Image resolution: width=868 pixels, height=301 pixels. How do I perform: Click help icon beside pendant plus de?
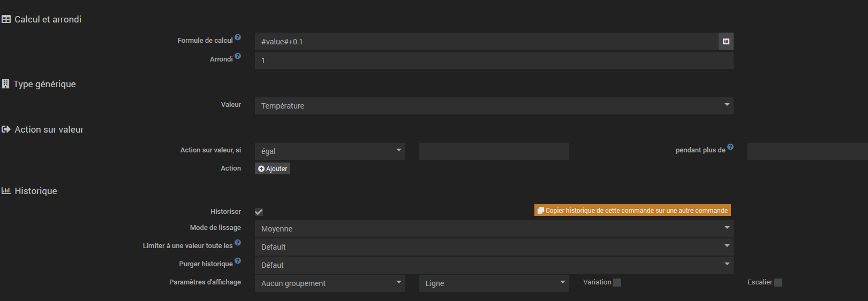click(x=730, y=147)
